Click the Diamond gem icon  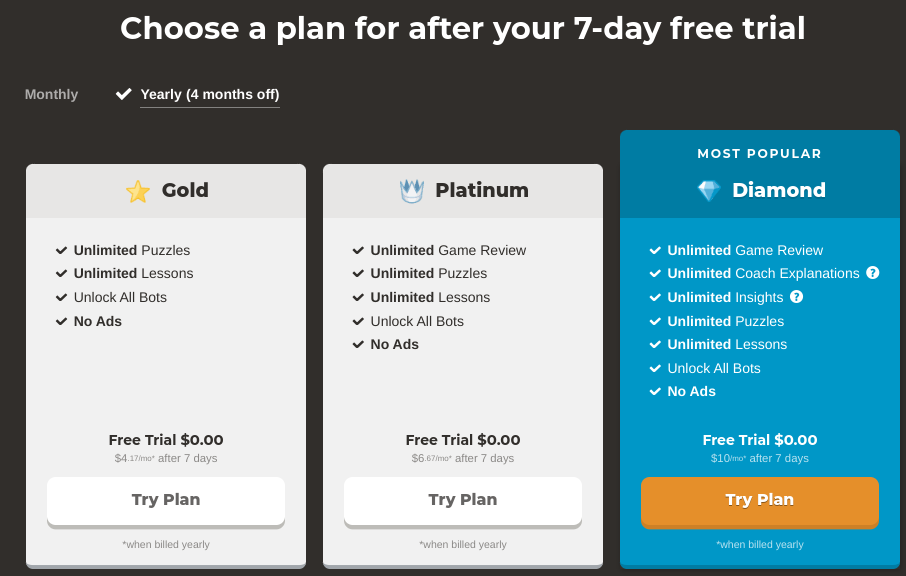(709, 191)
